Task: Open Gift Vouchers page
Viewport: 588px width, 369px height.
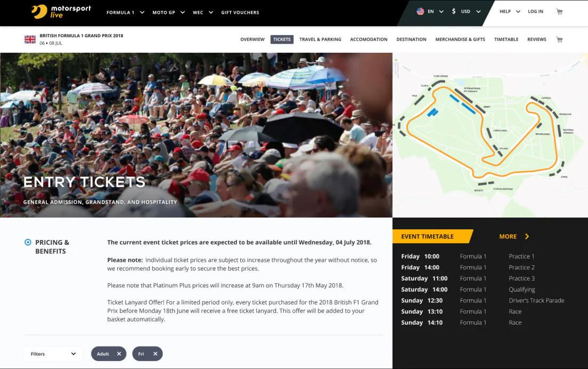Action: (x=240, y=12)
